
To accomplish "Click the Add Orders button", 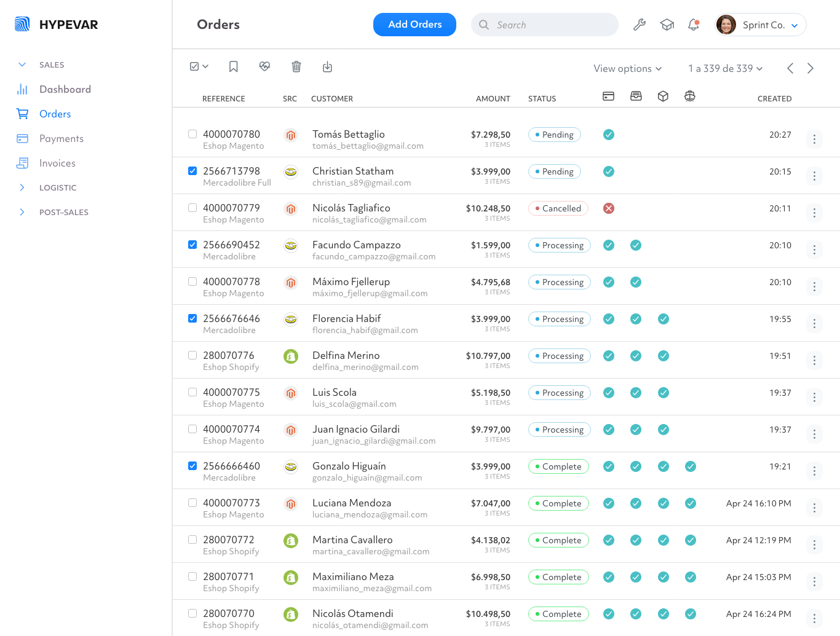I will click(x=414, y=25).
